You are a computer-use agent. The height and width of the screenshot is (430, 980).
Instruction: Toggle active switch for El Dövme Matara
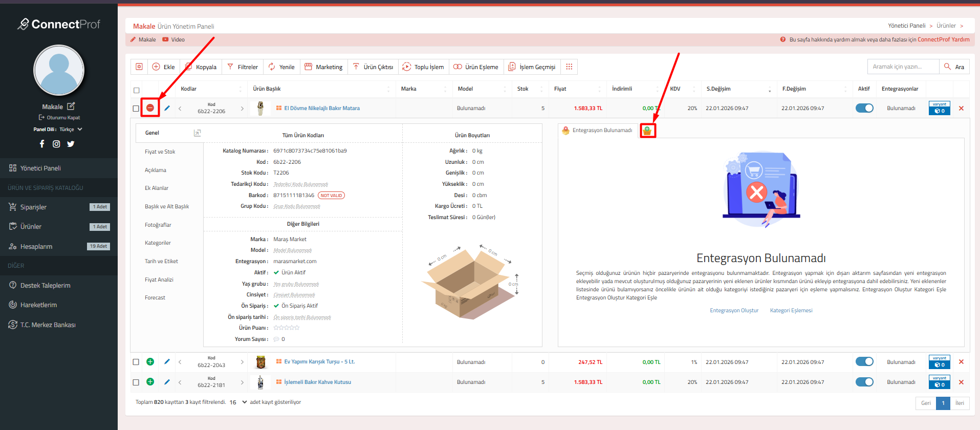pos(864,108)
